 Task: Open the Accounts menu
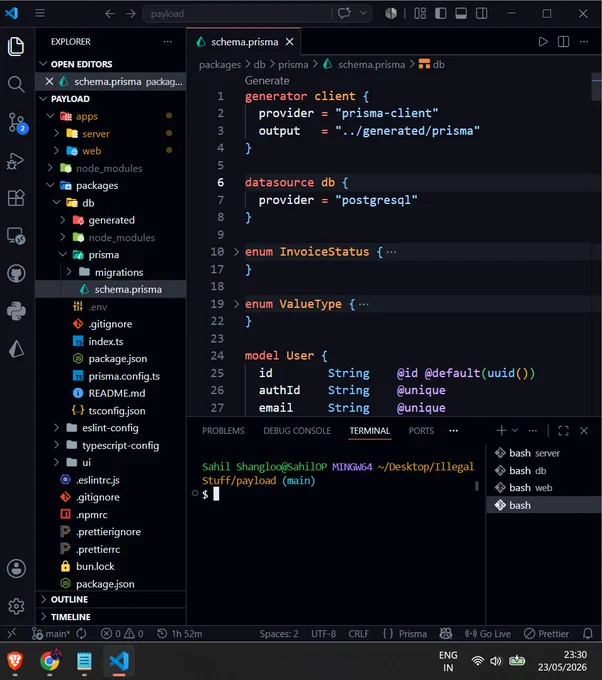(x=16, y=568)
